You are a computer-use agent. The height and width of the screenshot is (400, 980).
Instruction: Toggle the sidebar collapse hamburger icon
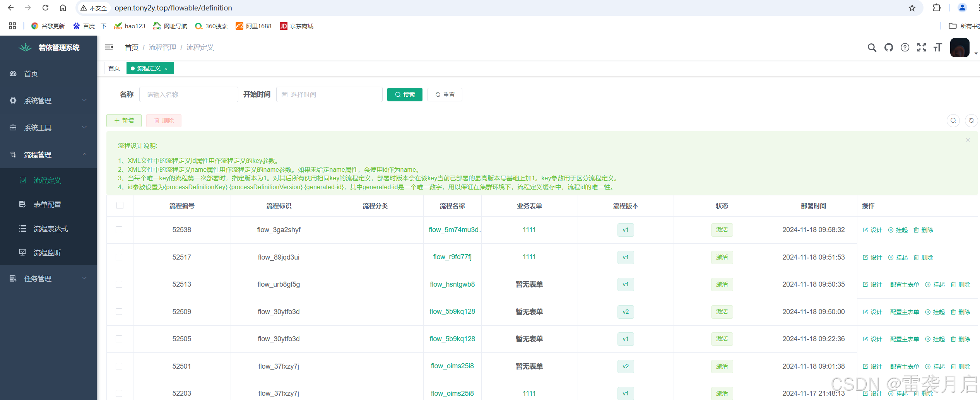[x=109, y=47]
